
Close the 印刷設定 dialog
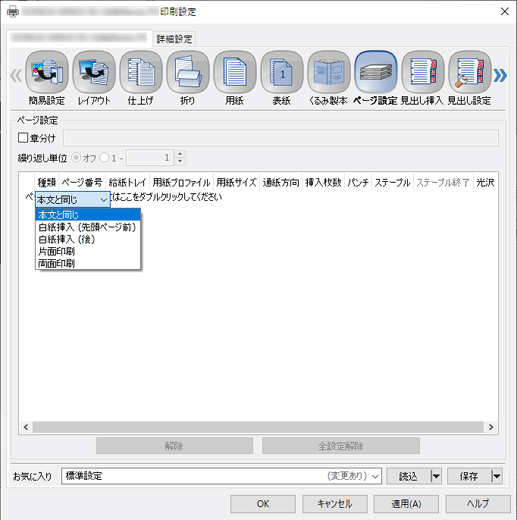(505, 12)
